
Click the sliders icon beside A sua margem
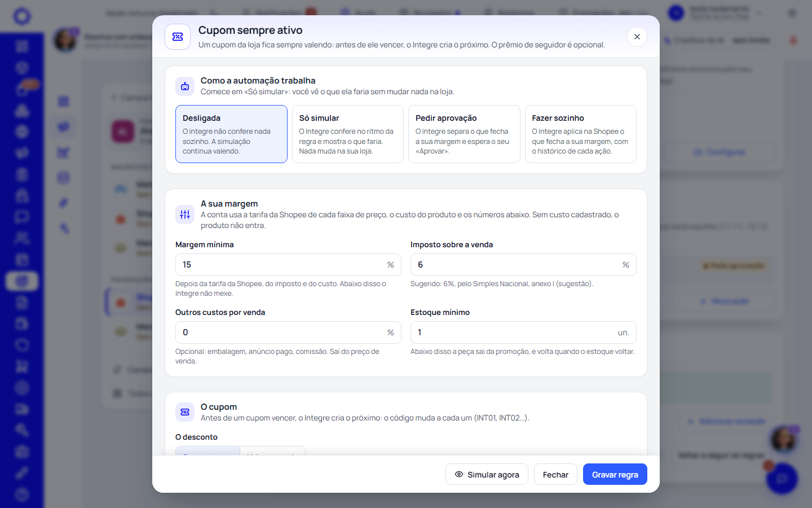[x=185, y=214]
